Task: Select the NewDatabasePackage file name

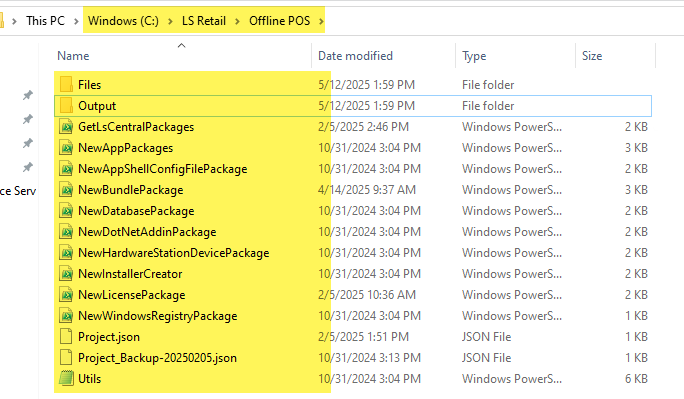Action: coord(136,211)
